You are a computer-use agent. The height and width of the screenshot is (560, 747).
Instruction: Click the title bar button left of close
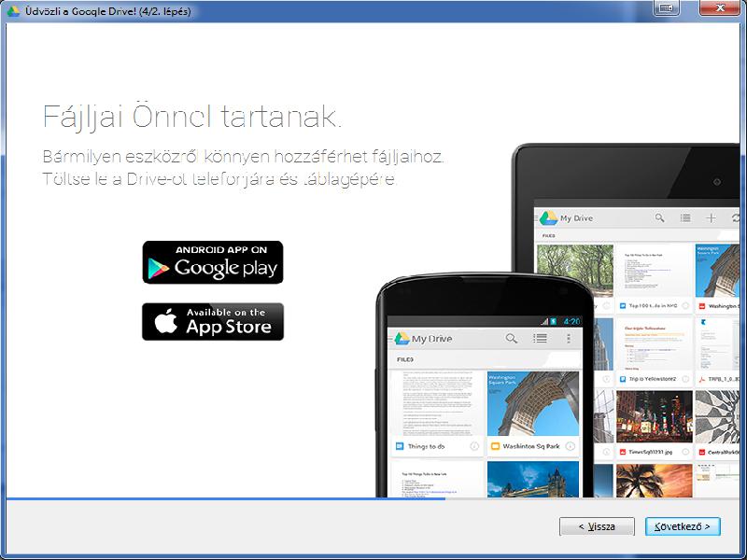click(666, 8)
